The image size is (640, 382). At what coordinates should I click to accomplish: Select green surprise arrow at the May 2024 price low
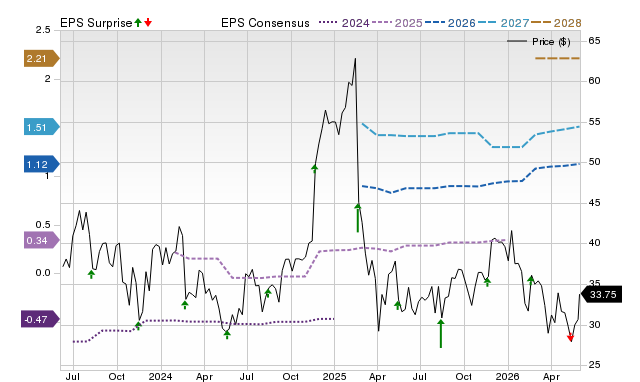tap(227, 335)
